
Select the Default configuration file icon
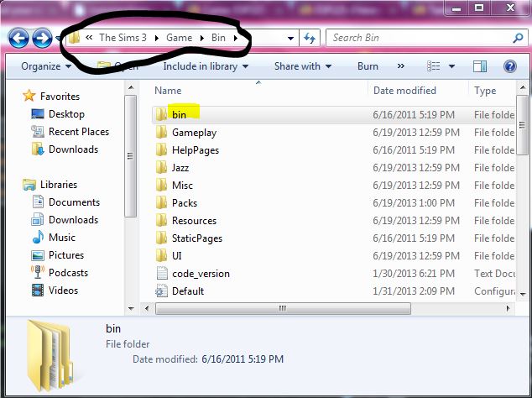coord(161,291)
